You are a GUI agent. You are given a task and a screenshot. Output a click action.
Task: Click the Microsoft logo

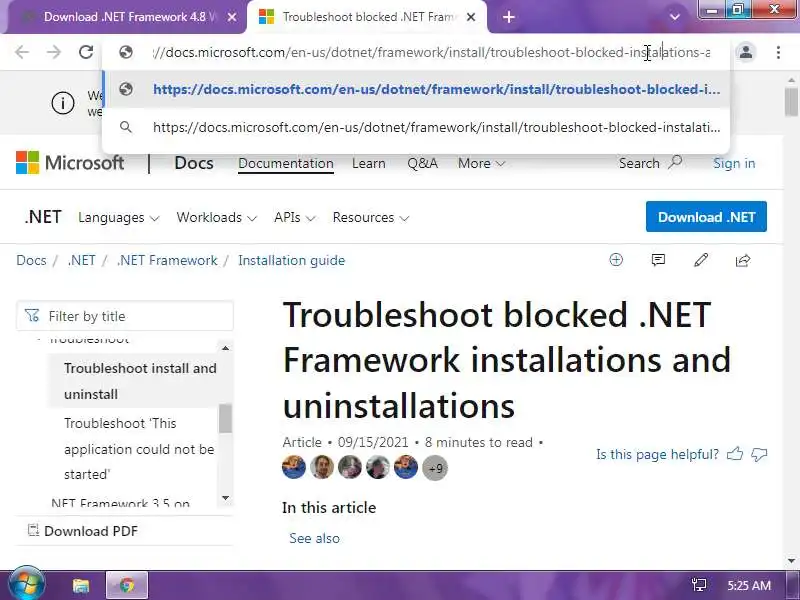click(x=70, y=163)
